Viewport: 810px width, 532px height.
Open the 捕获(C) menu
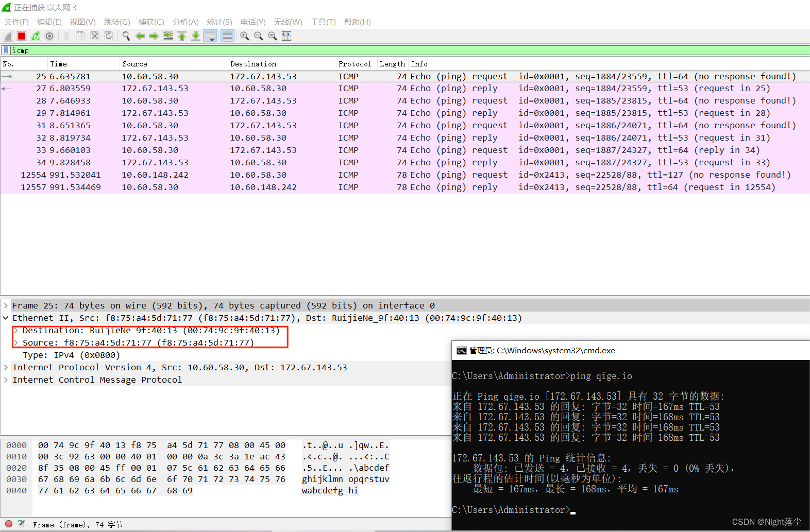151,22
